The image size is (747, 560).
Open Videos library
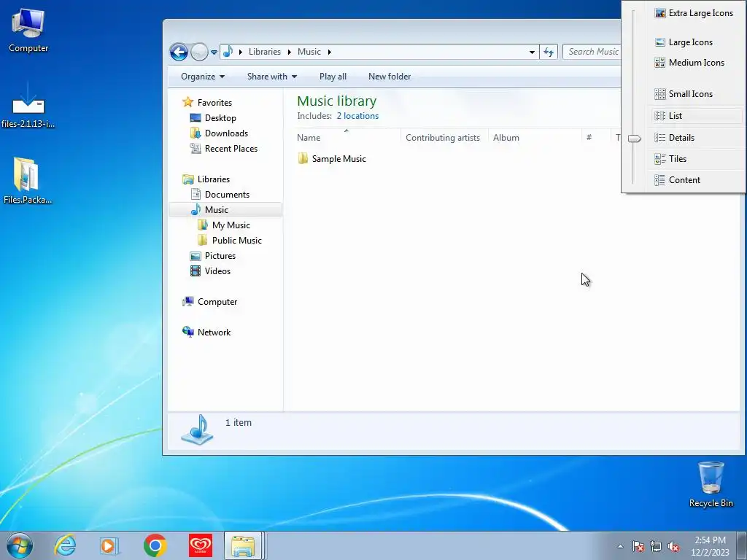[217, 271]
